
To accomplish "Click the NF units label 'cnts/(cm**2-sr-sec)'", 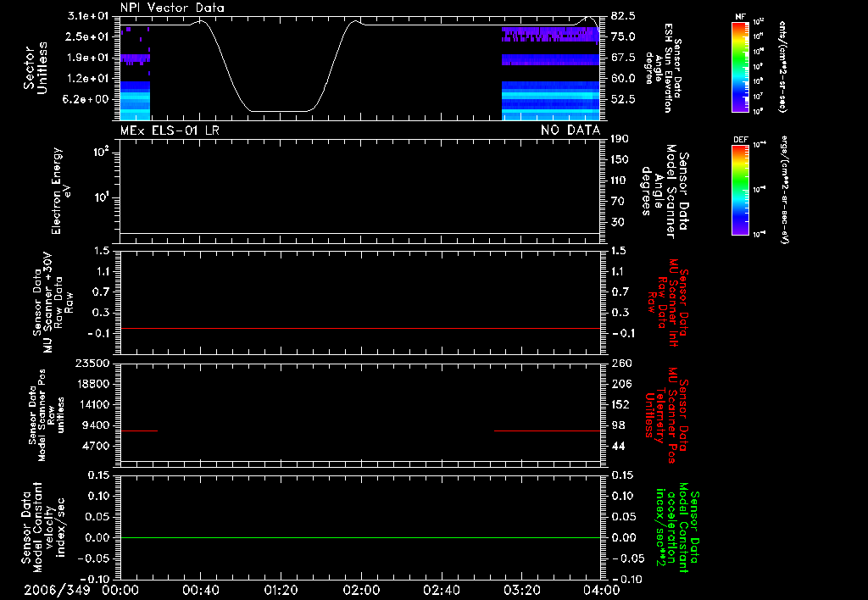I will coord(782,66).
